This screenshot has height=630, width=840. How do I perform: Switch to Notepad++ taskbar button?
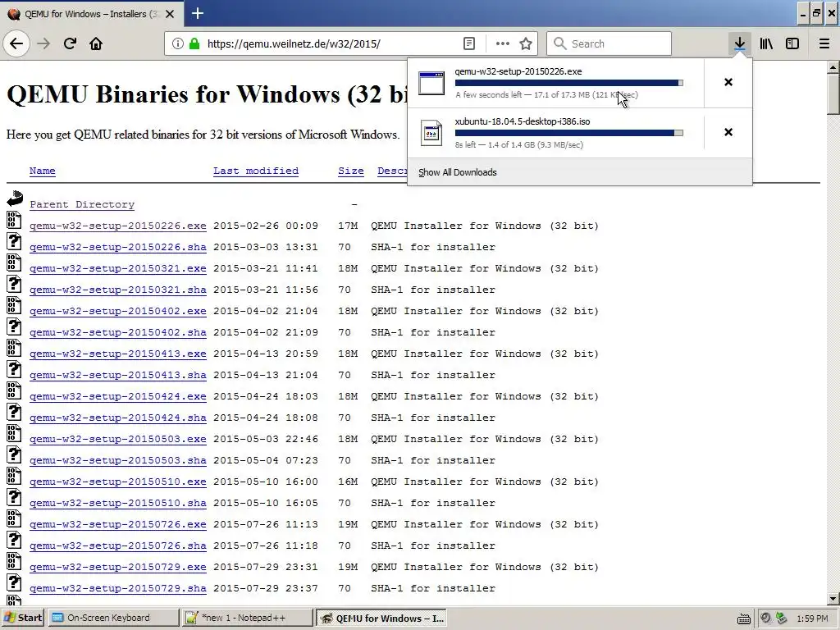coord(246,619)
